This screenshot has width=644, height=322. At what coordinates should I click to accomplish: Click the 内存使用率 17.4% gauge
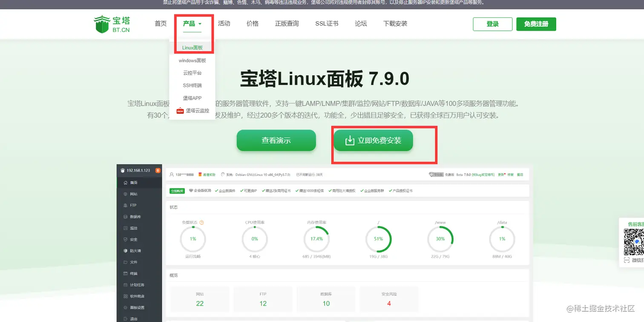[x=316, y=239]
